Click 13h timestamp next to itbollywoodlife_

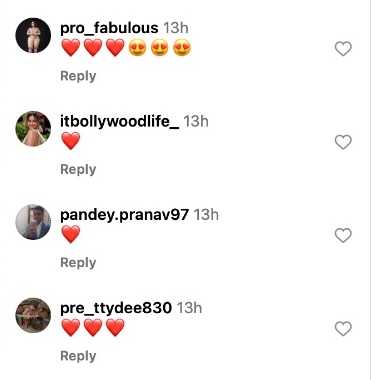point(196,121)
